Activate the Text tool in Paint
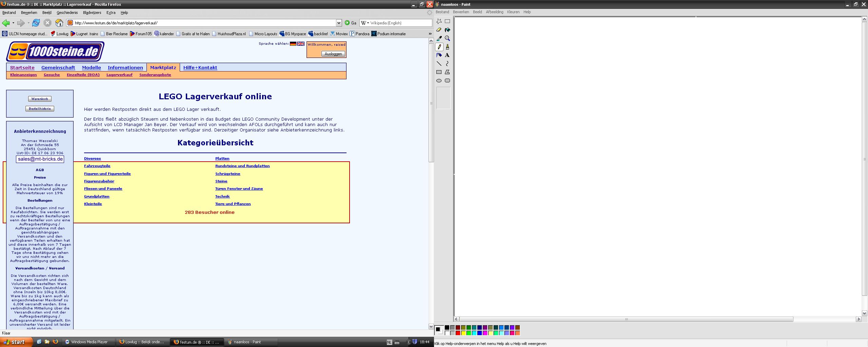The width and height of the screenshot is (868, 347). pyautogui.click(x=448, y=55)
